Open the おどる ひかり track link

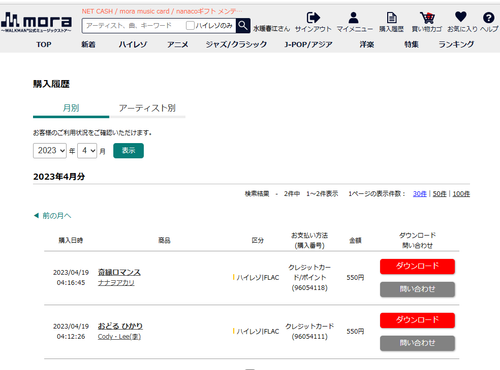click(x=120, y=326)
